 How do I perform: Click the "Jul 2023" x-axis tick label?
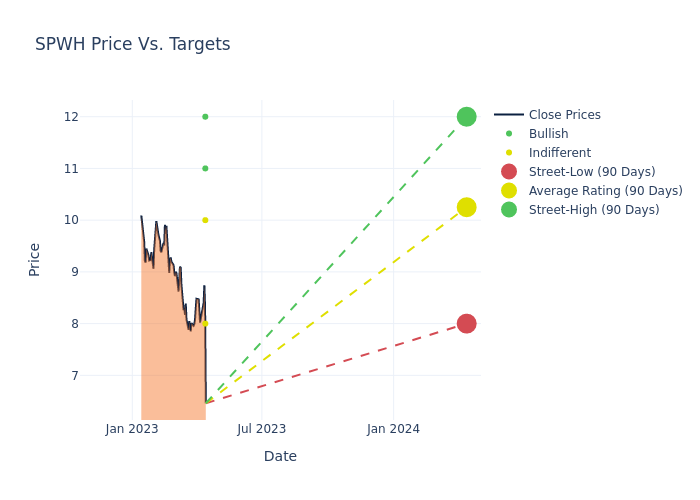coord(262,429)
